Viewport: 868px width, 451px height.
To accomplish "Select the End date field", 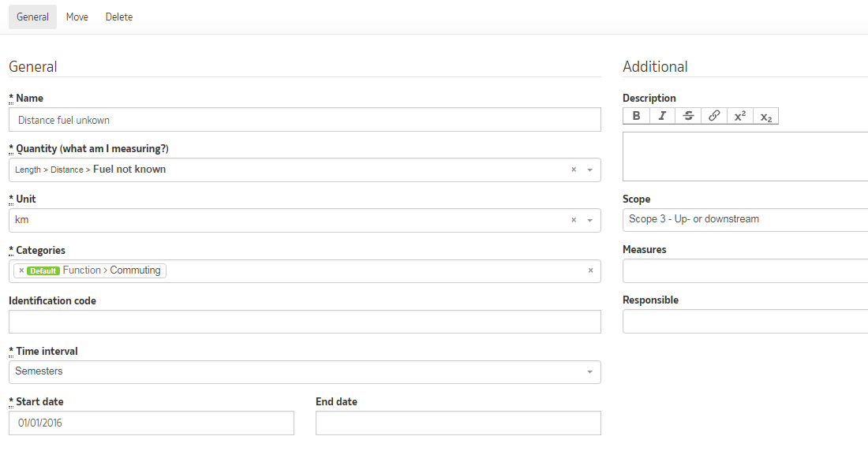I will point(458,423).
